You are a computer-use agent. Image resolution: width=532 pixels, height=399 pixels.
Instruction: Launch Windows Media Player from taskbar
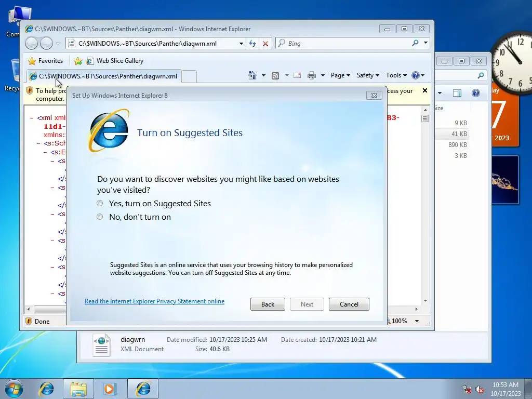tap(110, 389)
